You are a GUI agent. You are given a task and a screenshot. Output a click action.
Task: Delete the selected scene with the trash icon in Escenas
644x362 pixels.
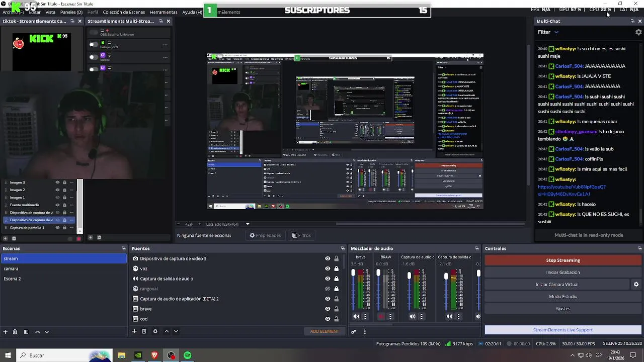pyautogui.click(x=15, y=332)
